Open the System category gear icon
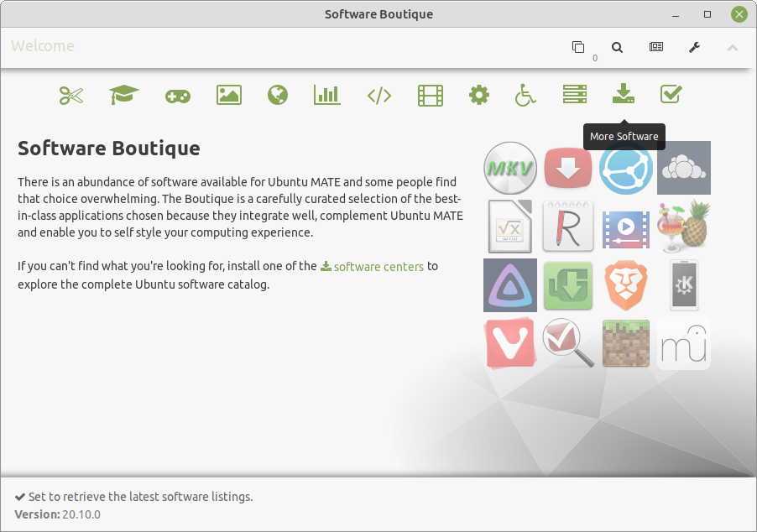Screen dimensions: 757x532 (x=478, y=95)
